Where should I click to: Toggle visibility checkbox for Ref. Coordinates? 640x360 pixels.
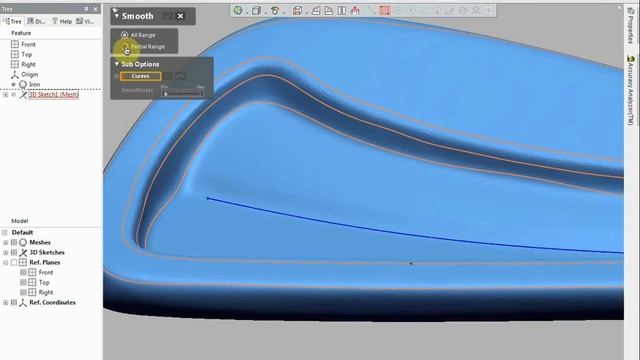click(x=14, y=302)
